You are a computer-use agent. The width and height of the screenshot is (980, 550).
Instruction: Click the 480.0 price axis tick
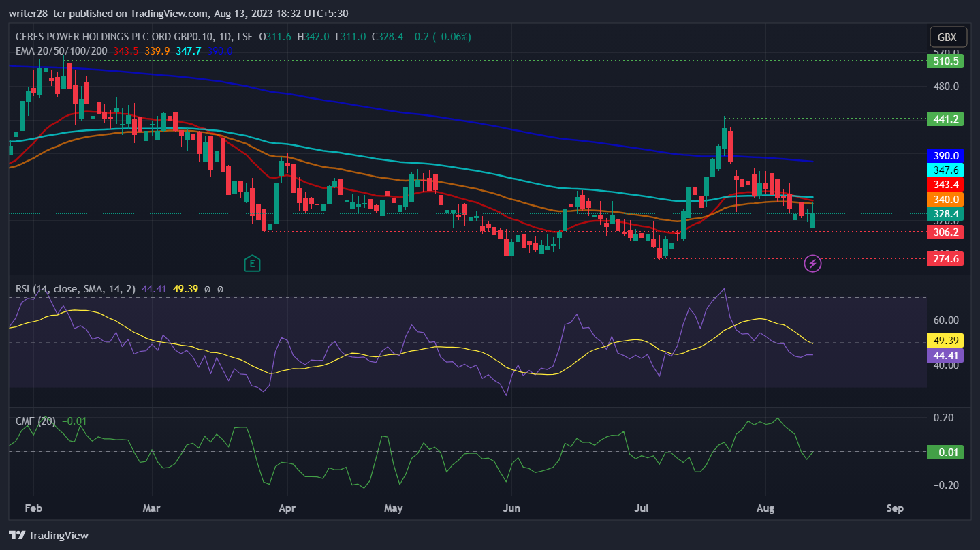coord(946,87)
